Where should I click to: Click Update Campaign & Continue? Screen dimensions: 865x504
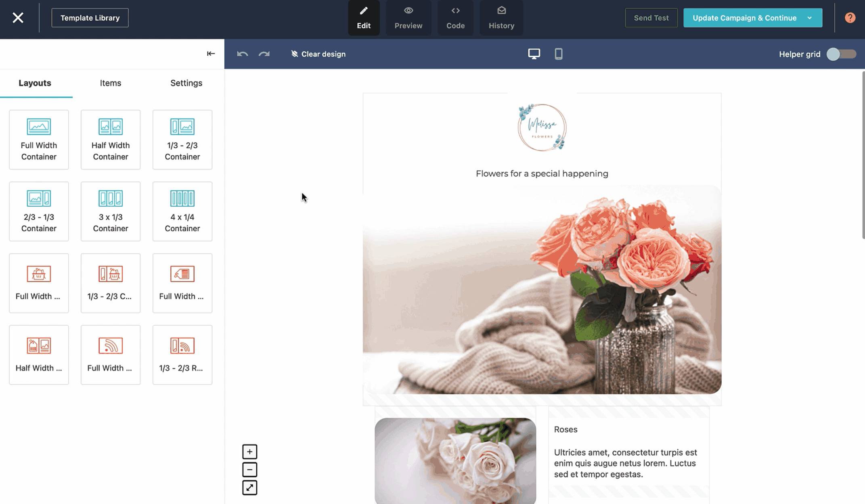744,18
